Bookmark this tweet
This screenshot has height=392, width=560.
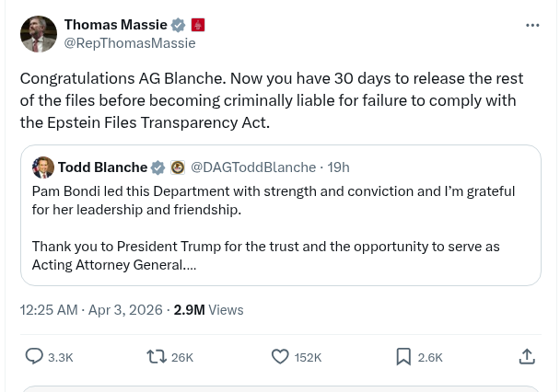(403, 356)
